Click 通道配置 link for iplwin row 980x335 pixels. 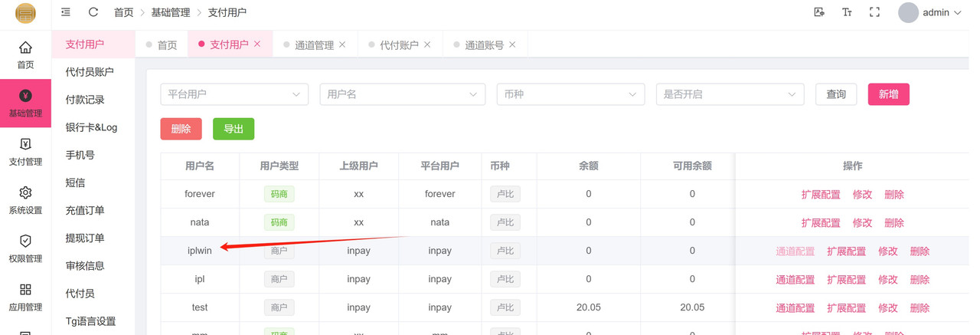(795, 251)
